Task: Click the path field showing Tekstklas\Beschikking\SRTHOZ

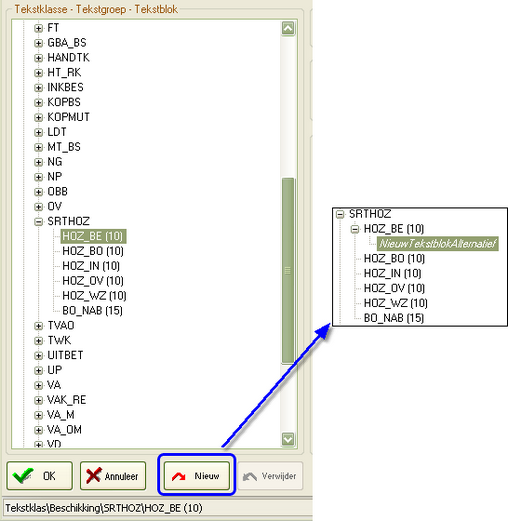Action: tap(157, 508)
